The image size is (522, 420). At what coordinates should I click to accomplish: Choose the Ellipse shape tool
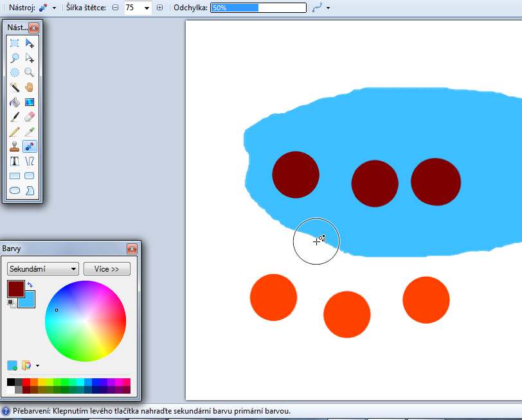[14, 191]
